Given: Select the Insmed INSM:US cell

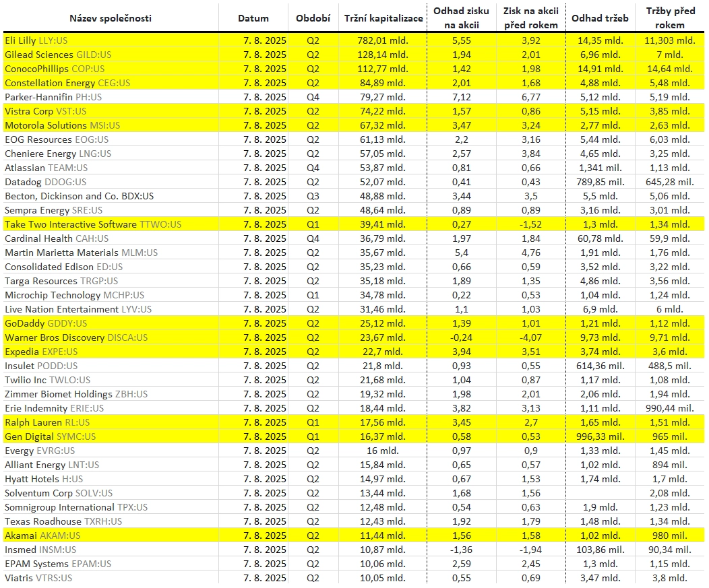Looking at the screenshot, I should pyautogui.click(x=111, y=549).
